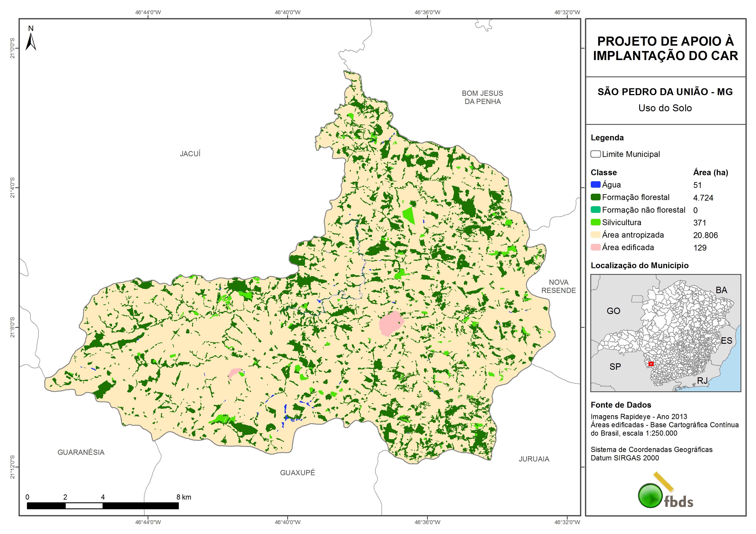756x534 pixels.
Task: Click the black and white scale bar
Action: tap(103, 505)
